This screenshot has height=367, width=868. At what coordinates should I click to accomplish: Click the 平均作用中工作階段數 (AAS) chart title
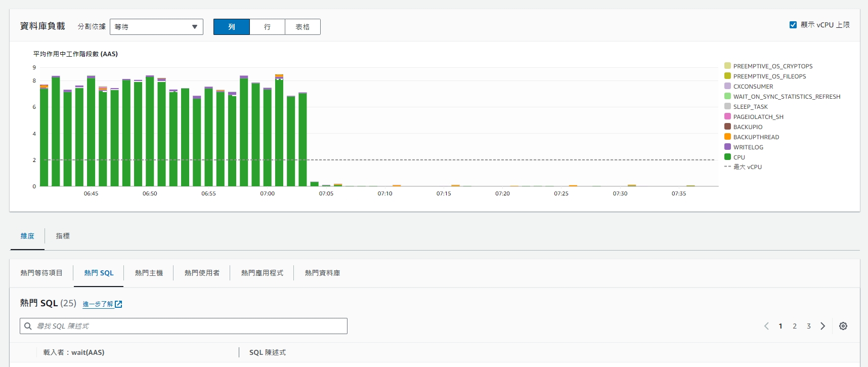(x=75, y=54)
